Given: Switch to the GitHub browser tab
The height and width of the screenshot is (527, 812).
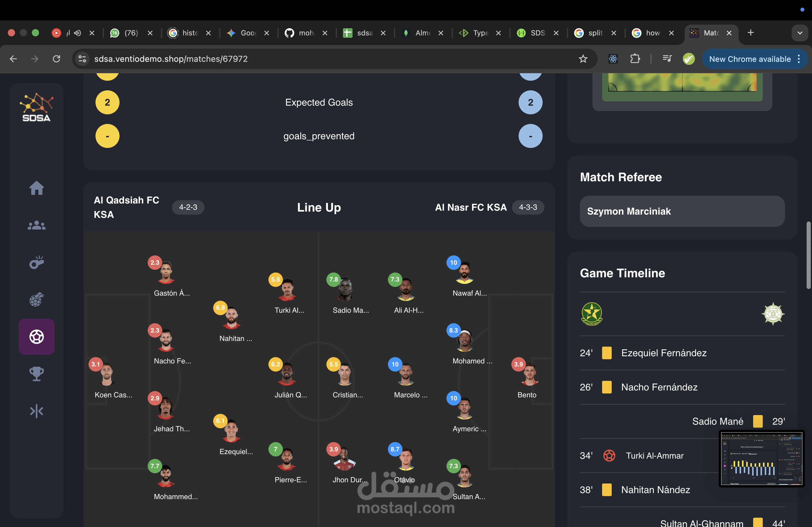Looking at the screenshot, I should (300, 33).
